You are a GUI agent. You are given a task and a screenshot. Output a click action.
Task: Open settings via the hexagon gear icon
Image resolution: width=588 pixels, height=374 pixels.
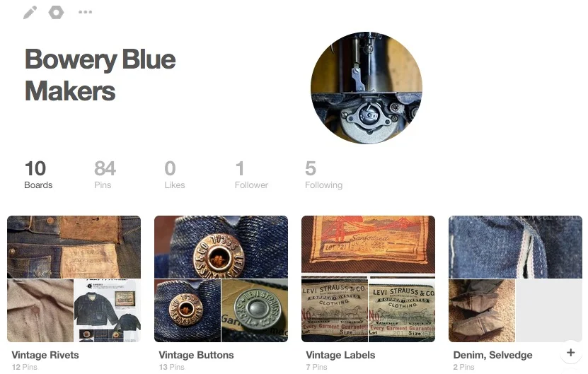click(56, 12)
